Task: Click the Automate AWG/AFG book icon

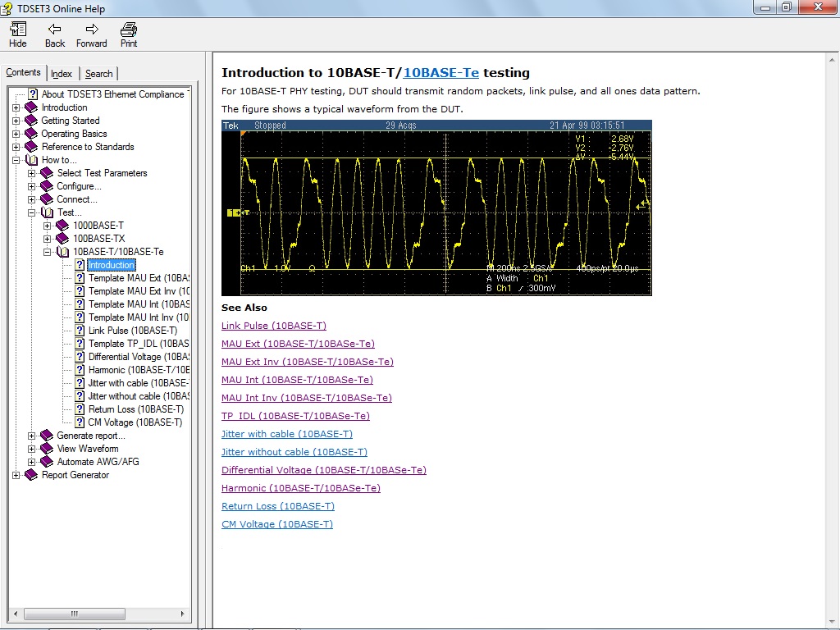Action: (47, 462)
